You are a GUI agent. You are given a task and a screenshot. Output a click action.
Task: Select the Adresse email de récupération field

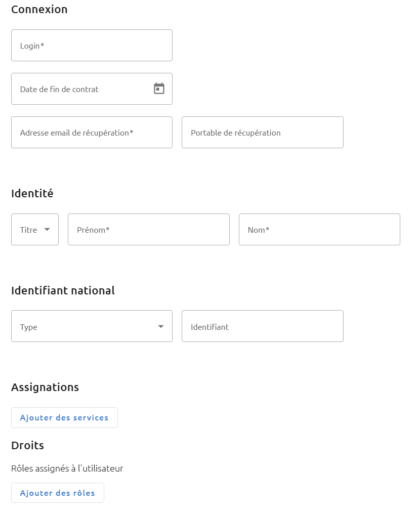(92, 133)
